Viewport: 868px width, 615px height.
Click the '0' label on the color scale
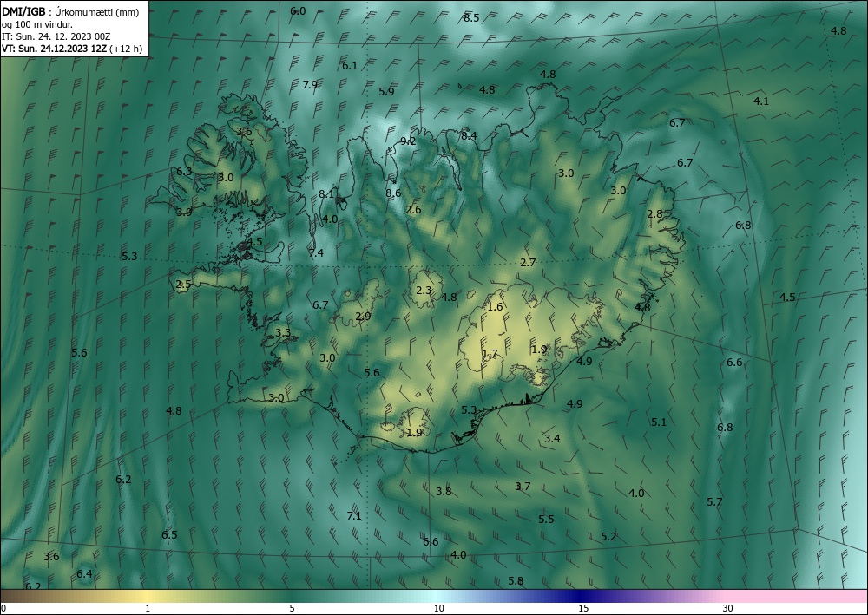3,609
